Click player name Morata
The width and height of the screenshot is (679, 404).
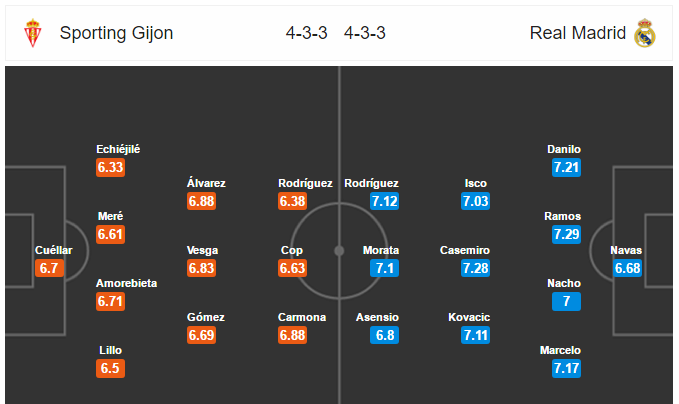click(381, 250)
